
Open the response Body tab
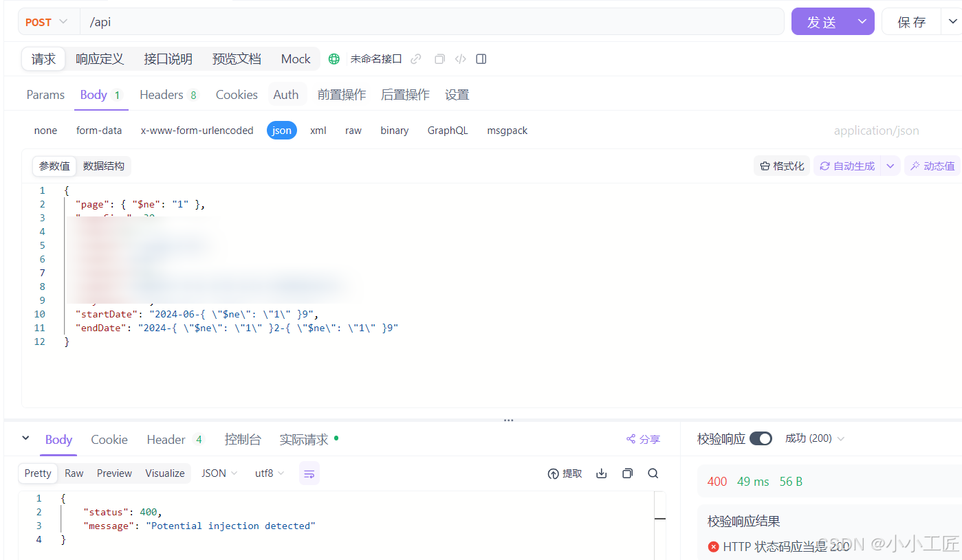[59, 440]
